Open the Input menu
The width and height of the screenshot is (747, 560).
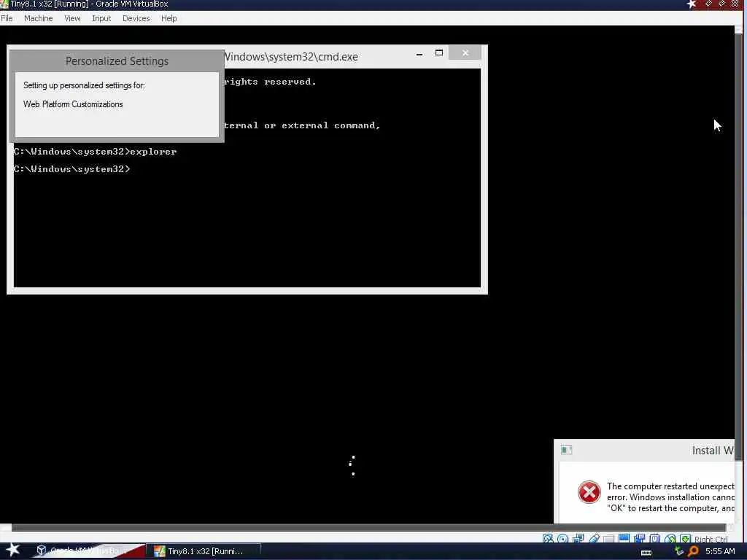point(101,18)
